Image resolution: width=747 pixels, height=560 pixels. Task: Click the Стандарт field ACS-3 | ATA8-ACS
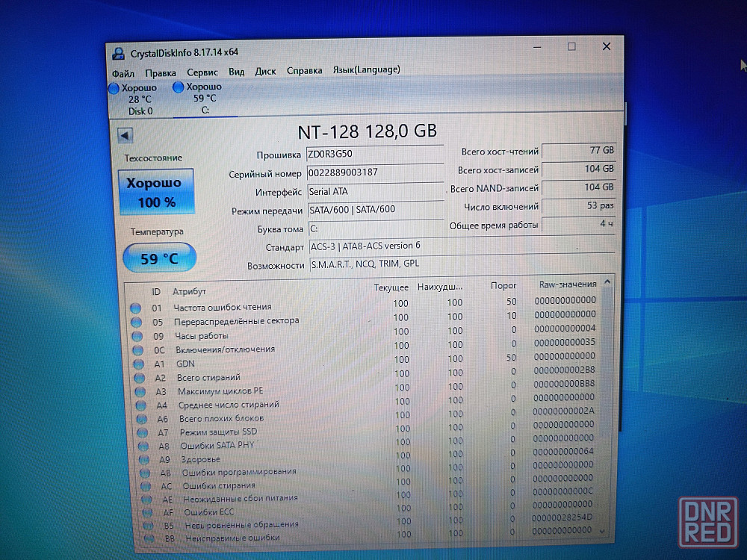[462, 246]
